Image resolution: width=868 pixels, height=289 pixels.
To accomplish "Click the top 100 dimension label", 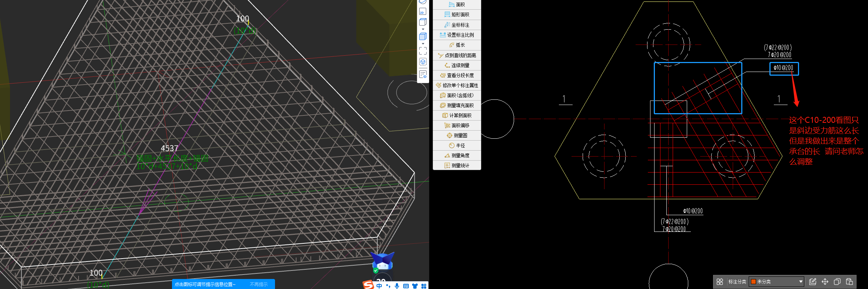I will point(243,19).
